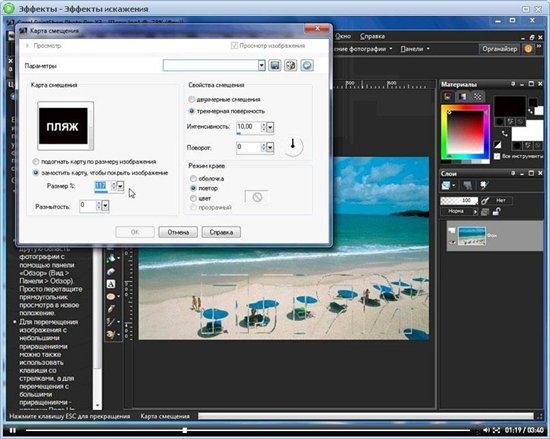Click the white background material swatch
The height and width of the screenshot is (439, 550).
527,131
